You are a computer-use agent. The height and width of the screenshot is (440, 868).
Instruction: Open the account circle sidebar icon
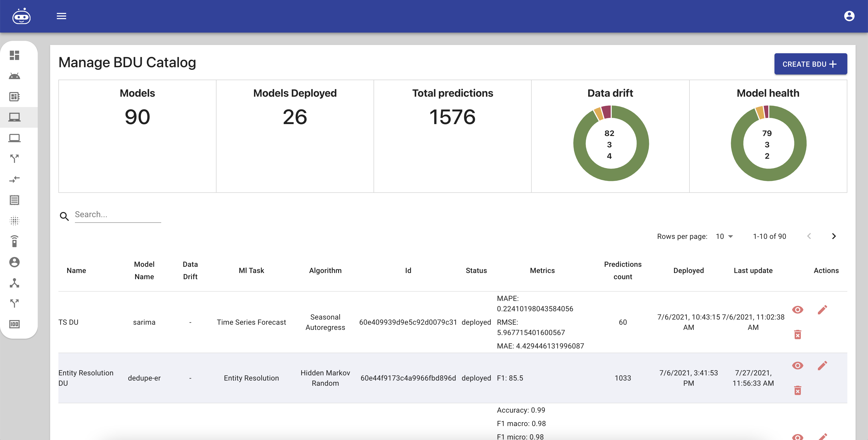click(14, 262)
